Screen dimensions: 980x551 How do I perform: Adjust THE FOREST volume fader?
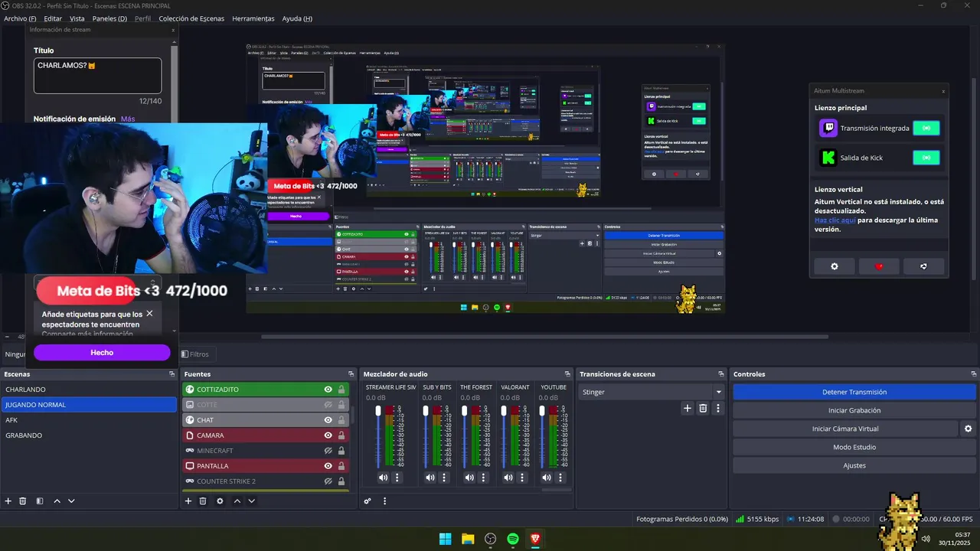point(464,411)
